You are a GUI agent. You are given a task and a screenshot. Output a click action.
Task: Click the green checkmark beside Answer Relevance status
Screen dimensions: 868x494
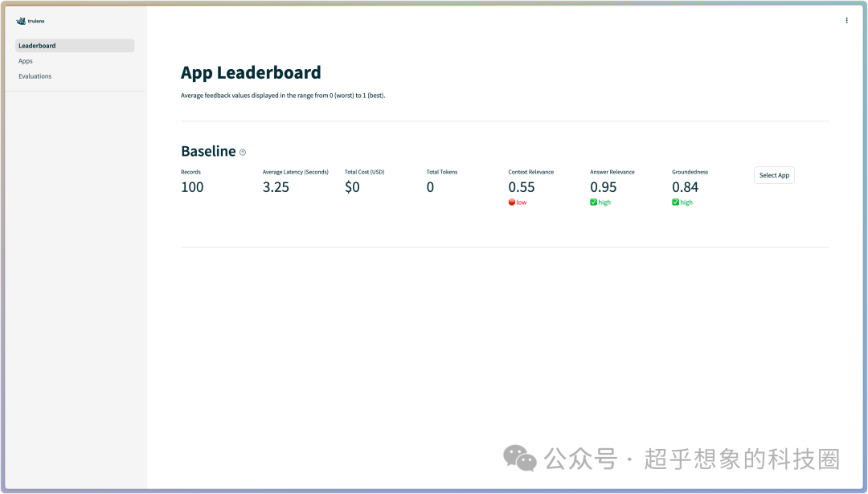coord(593,202)
